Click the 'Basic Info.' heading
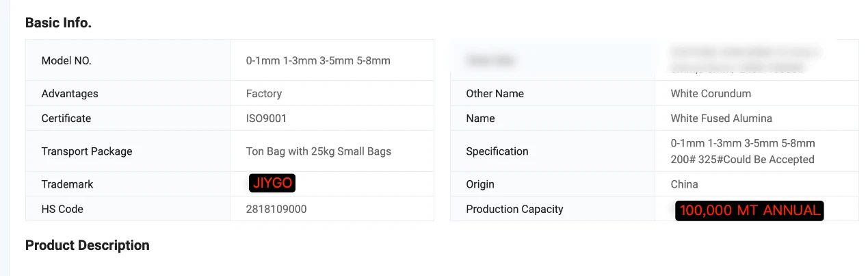The width and height of the screenshot is (868, 276). coord(58,23)
